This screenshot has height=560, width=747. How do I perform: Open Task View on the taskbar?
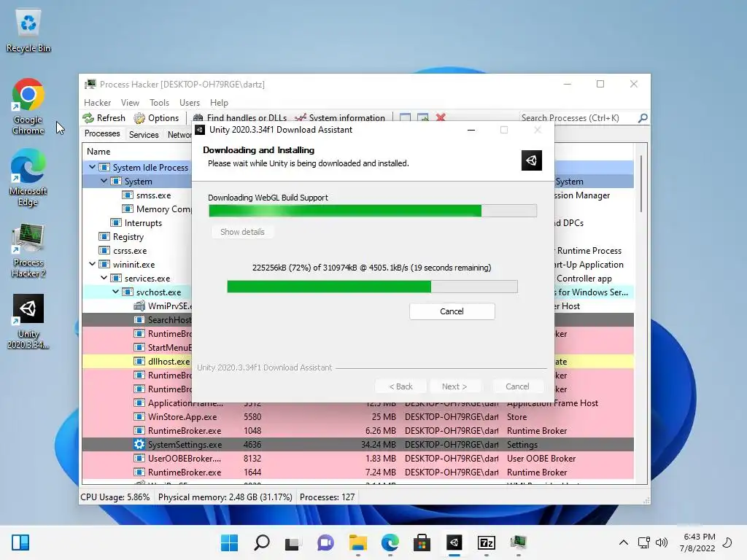click(293, 542)
